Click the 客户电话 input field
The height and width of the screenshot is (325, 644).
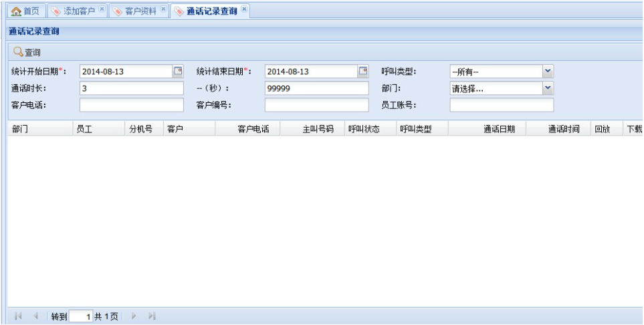point(132,105)
